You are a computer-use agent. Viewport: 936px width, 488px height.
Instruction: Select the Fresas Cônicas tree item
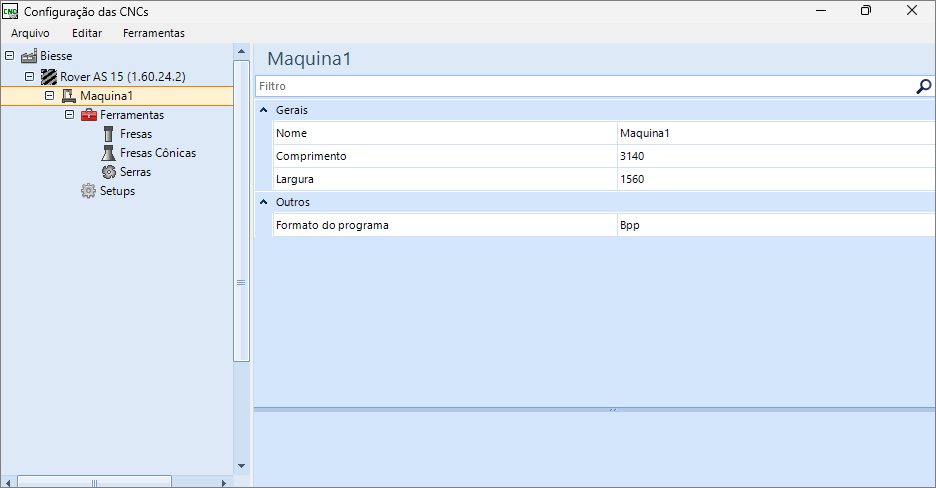pos(158,153)
